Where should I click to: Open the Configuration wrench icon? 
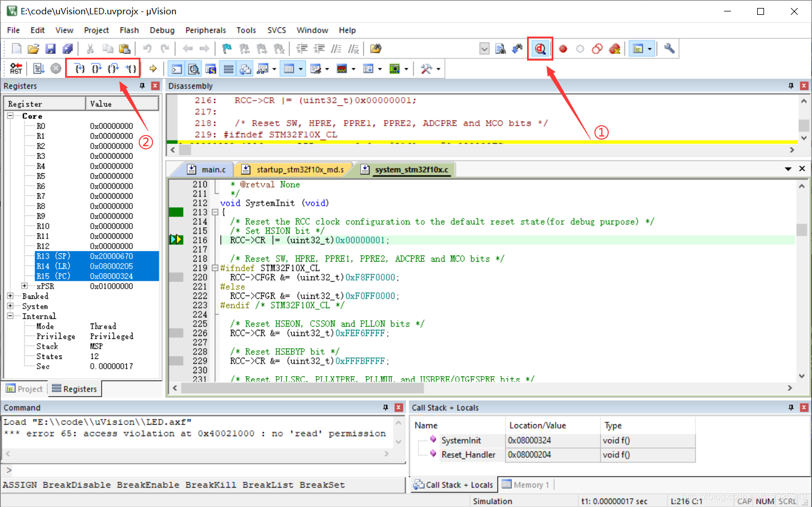(669, 49)
